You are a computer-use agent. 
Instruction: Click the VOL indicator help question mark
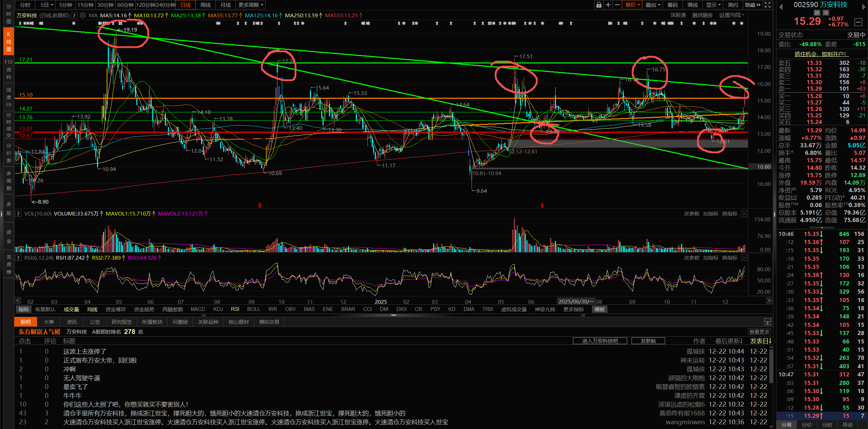(18, 214)
